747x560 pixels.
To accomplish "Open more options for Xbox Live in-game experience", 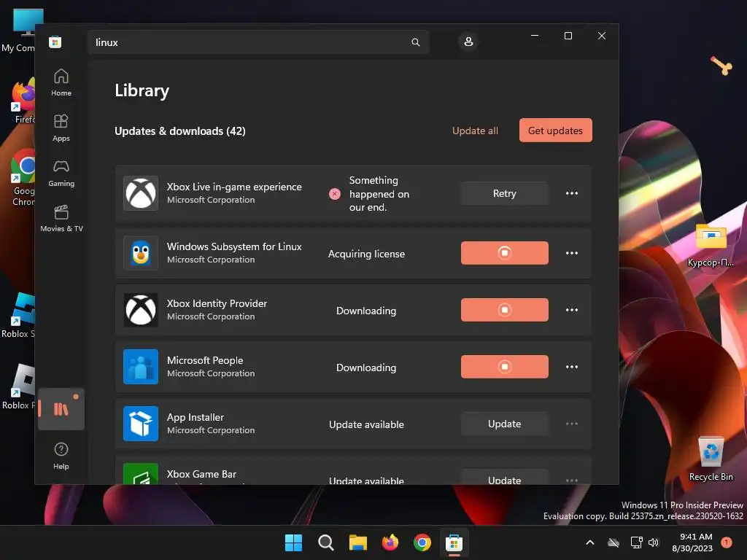I will (572, 193).
